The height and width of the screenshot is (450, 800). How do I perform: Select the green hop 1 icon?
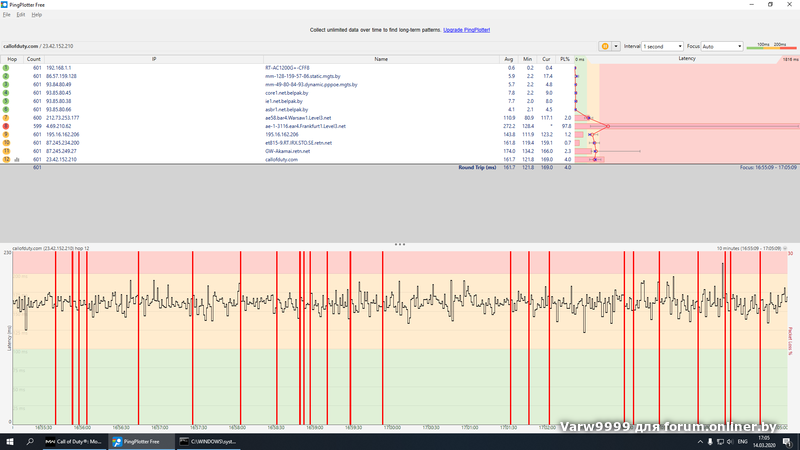(x=7, y=68)
